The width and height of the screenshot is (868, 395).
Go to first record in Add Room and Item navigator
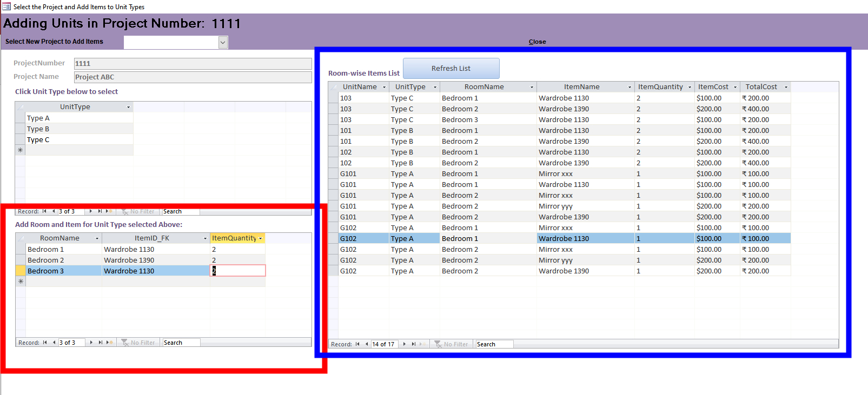coord(45,343)
